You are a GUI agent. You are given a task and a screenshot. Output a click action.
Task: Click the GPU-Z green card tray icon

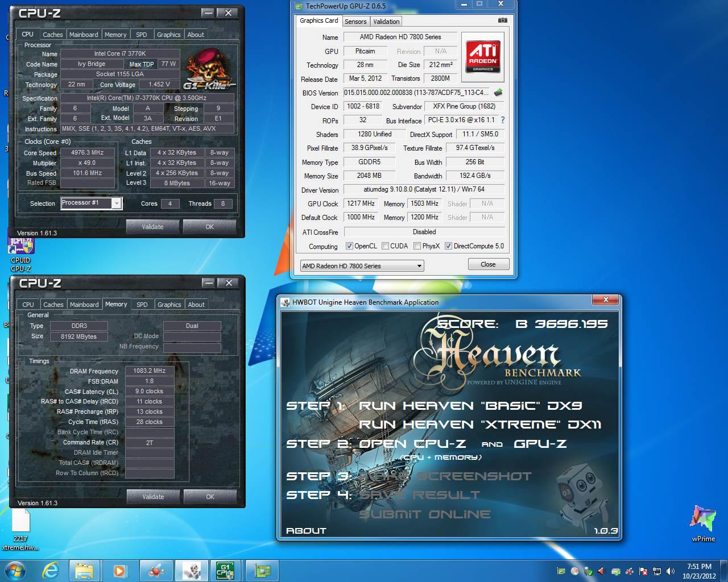(x=561, y=571)
